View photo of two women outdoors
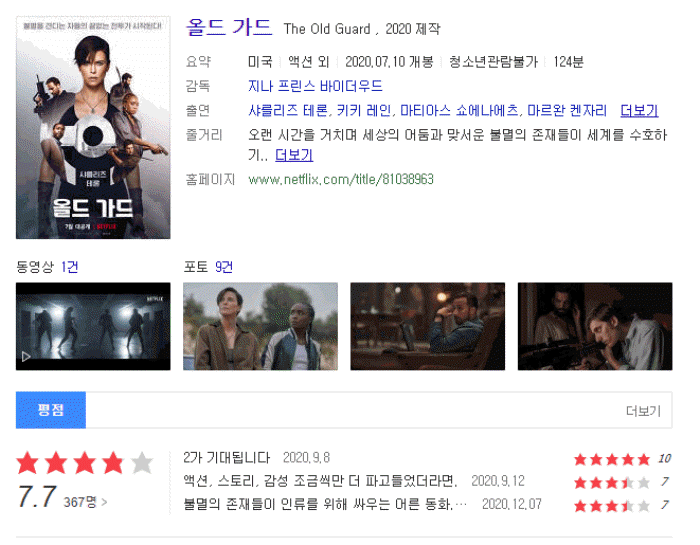The image size is (700, 545). tap(260, 326)
